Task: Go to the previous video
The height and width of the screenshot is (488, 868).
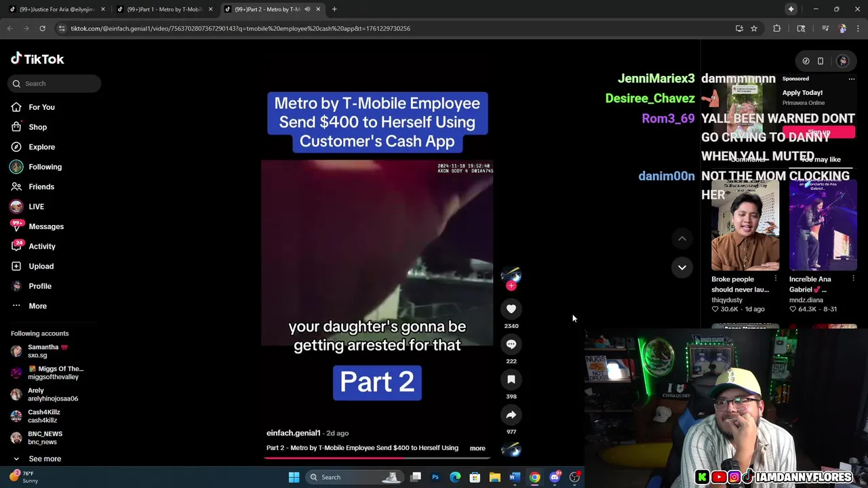Action: point(682,239)
